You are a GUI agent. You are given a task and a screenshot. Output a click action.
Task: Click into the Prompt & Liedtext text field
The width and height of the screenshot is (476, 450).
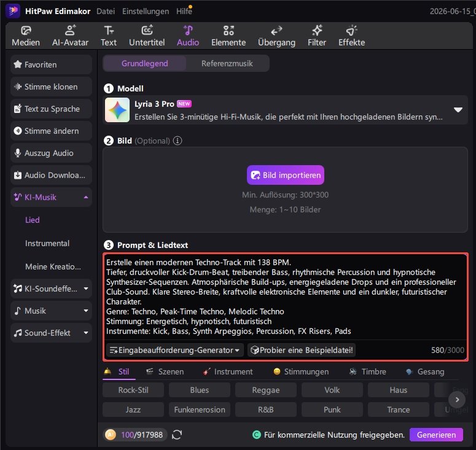point(286,297)
